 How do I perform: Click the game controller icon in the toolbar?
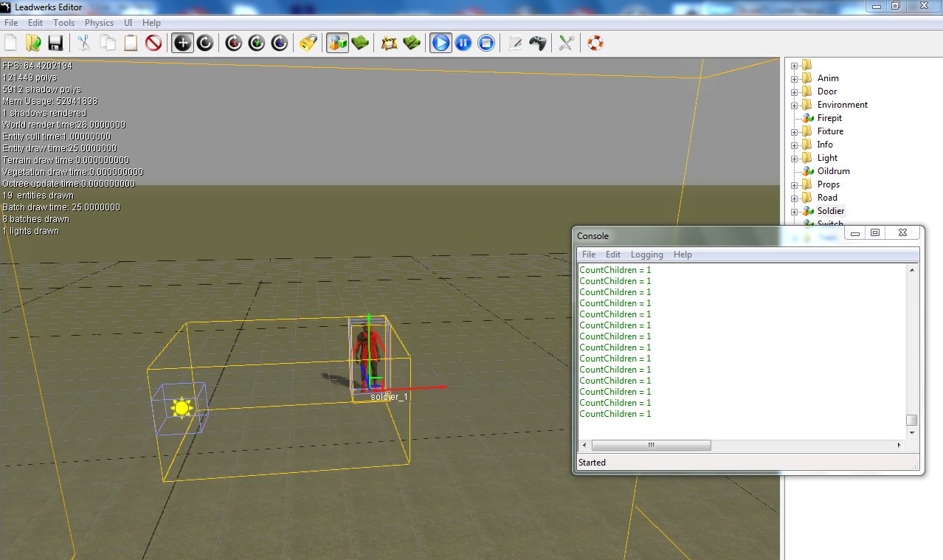pyautogui.click(x=538, y=43)
